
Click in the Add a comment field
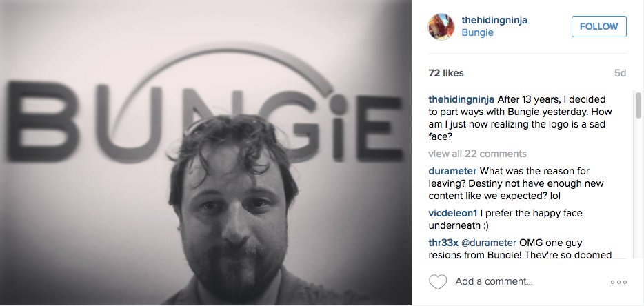pyautogui.click(x=494, y=282)
